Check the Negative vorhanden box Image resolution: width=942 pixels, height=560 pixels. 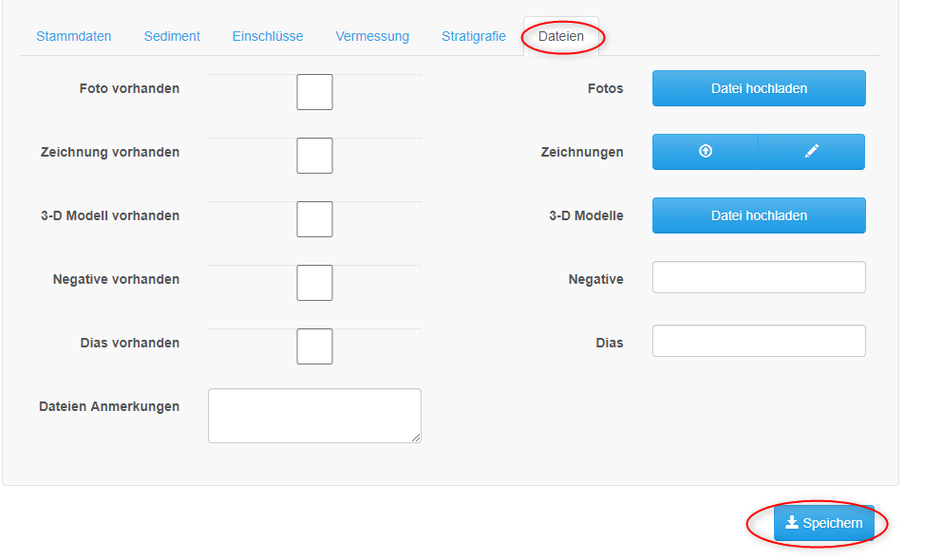coord(315,283)
